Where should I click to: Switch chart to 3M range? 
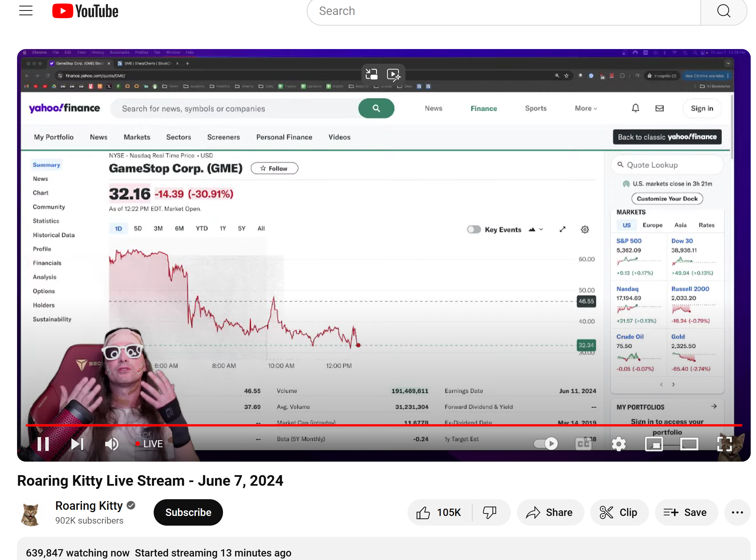158,228
